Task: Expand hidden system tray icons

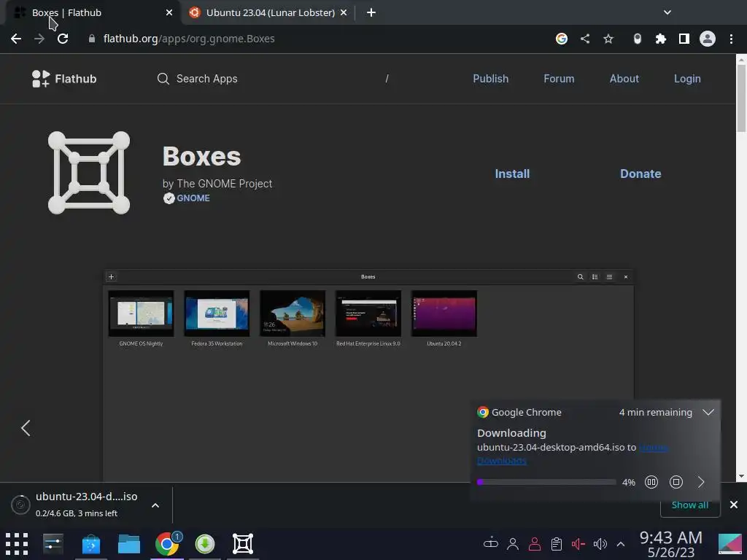Action: point(621,544)
